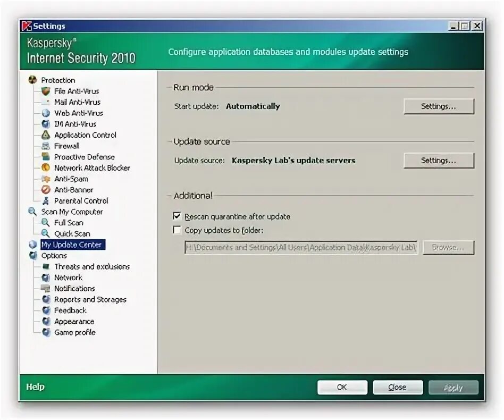This screenshot has height=420, width=504.
Task: Click the Scan My Computer magnifier icon
Action: tap(32, 212)
